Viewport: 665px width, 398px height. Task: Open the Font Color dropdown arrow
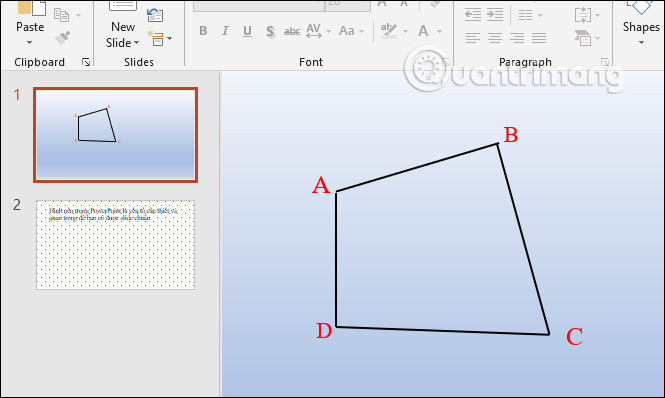pyautogui.click(x=439, y=31)
